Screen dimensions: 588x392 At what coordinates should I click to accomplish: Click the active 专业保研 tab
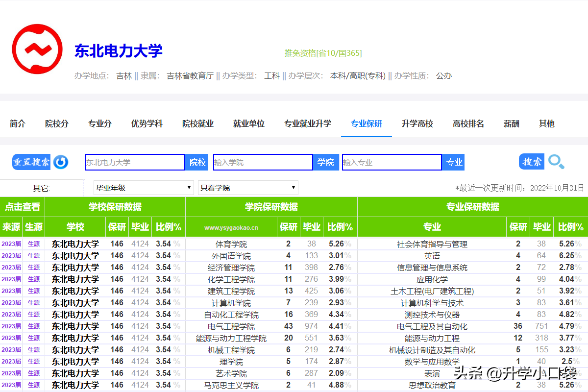(x=367, y=123)
